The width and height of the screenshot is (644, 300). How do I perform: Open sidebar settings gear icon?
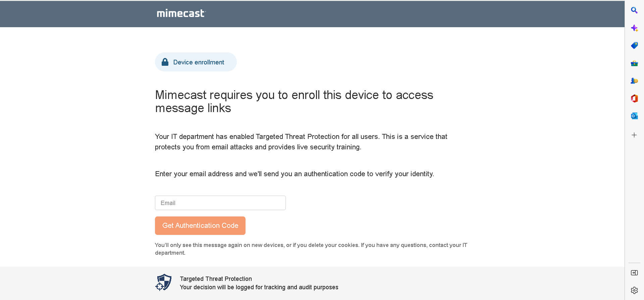[634, 290]
